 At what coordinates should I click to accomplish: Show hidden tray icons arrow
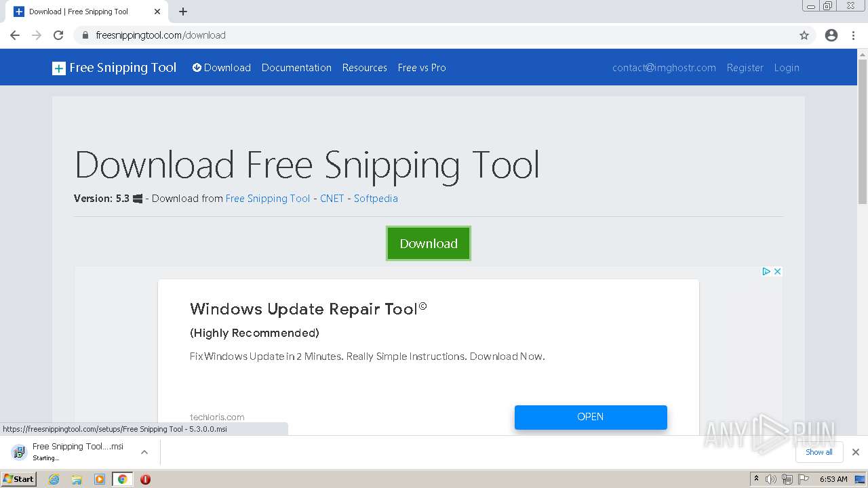point(756,479)
